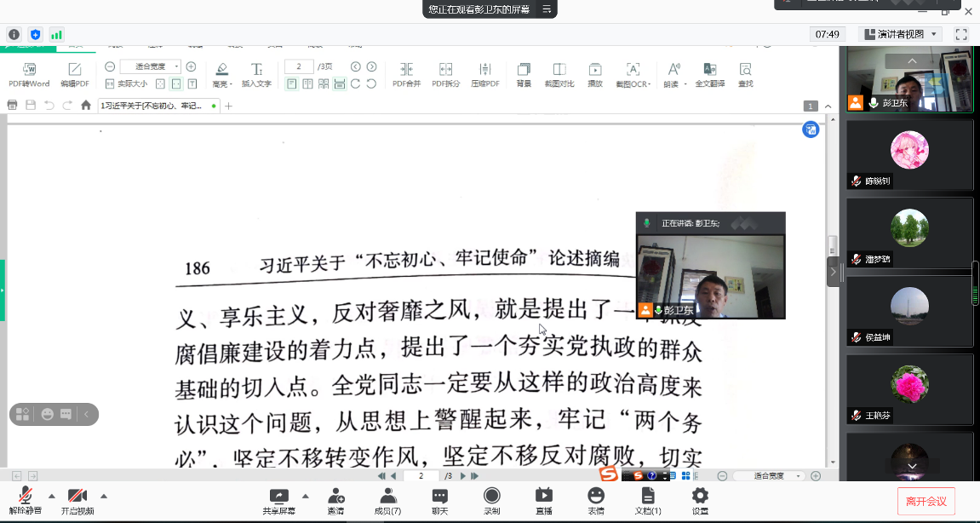Click the 查找 search icon
This screenshot has width=980, height=523.
(x=745, y=71)
